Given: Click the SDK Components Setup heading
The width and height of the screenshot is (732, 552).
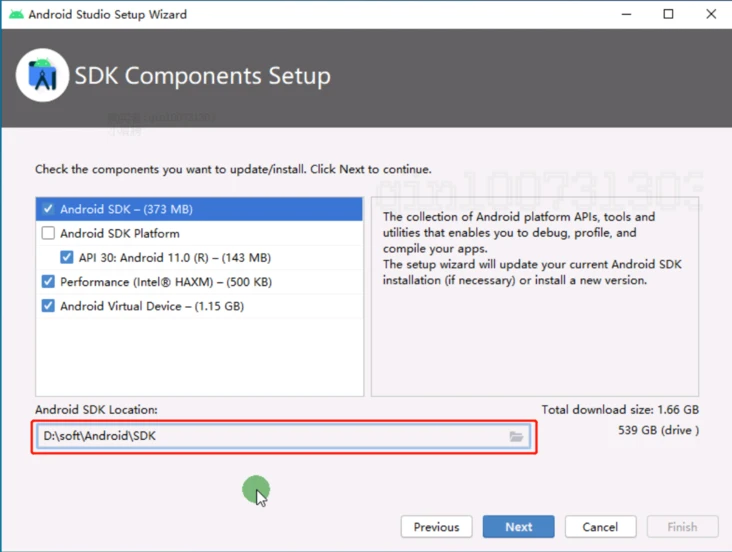Looking at the screenshot, I should click(203, 76).
